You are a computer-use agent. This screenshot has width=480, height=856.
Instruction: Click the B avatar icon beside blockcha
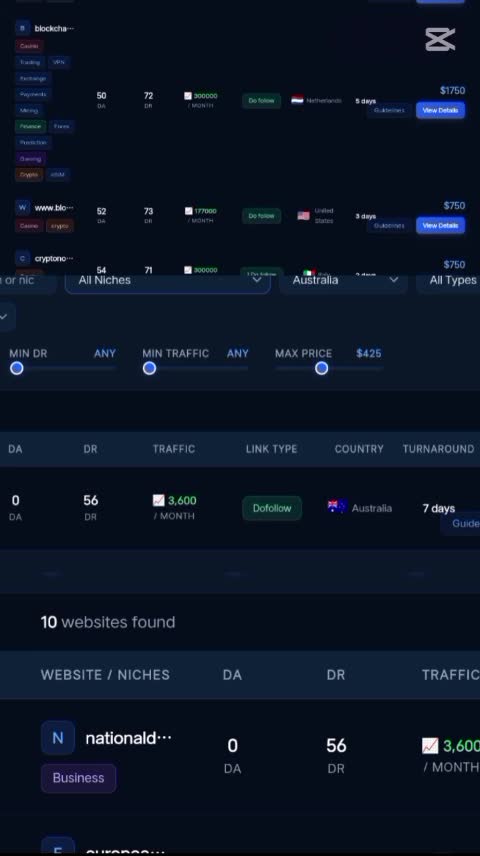[22, 28]
